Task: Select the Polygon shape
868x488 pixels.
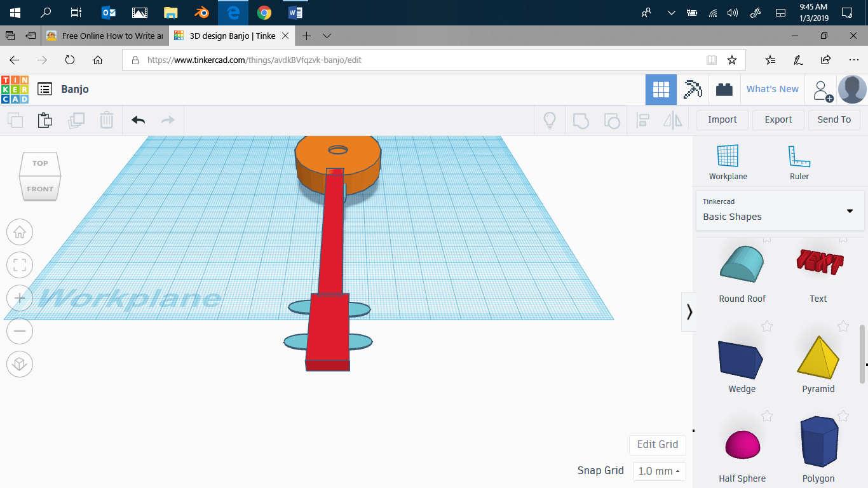Action: pyautogui.click(x=818, y=450)
